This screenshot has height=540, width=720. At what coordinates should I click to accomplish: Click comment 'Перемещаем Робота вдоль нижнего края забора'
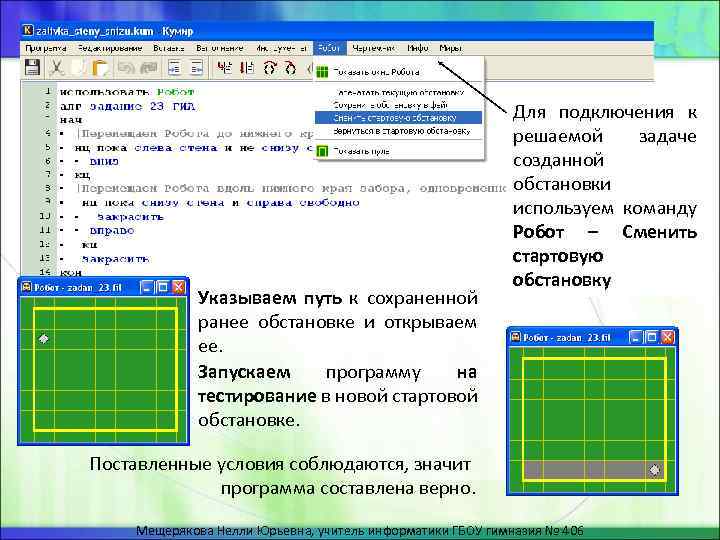[x=294, y=188]
